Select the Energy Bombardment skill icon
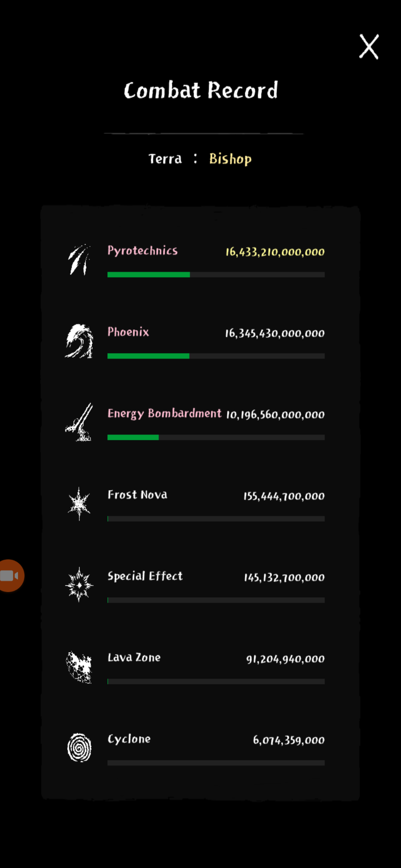 (x=79, y=423)
